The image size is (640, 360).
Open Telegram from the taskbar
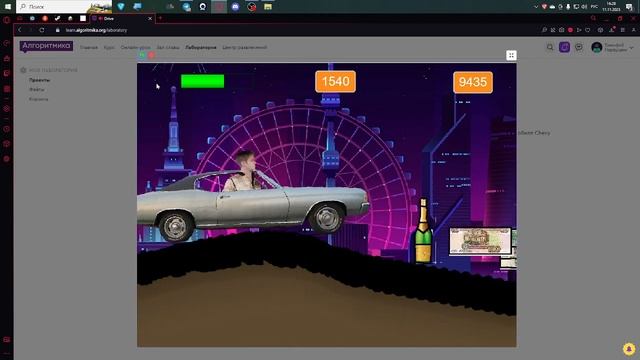(186, 7)
